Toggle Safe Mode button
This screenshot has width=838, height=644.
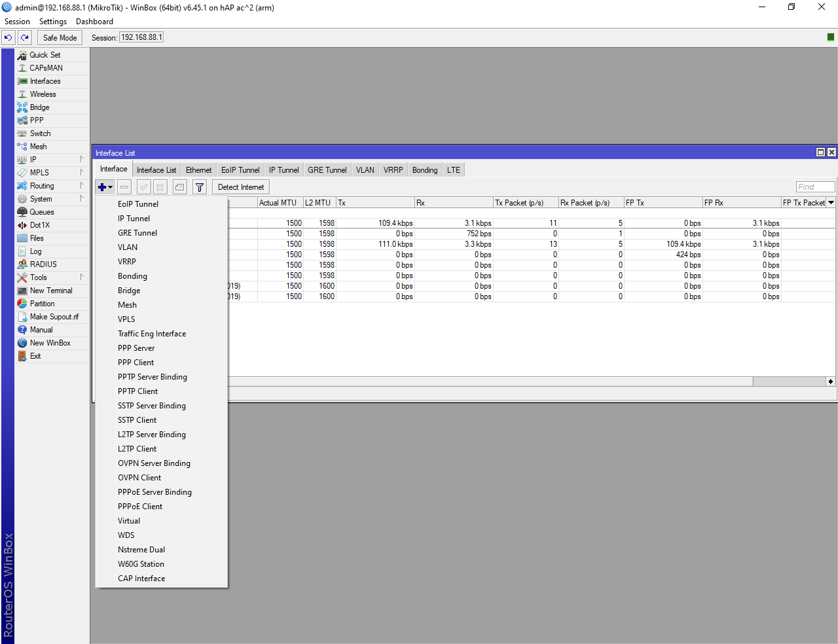tap(60, 38)
